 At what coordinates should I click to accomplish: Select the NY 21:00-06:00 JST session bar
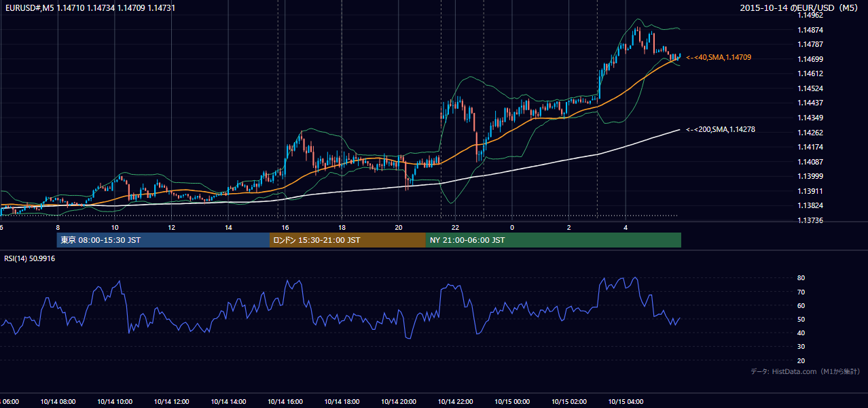click(554, 240)
